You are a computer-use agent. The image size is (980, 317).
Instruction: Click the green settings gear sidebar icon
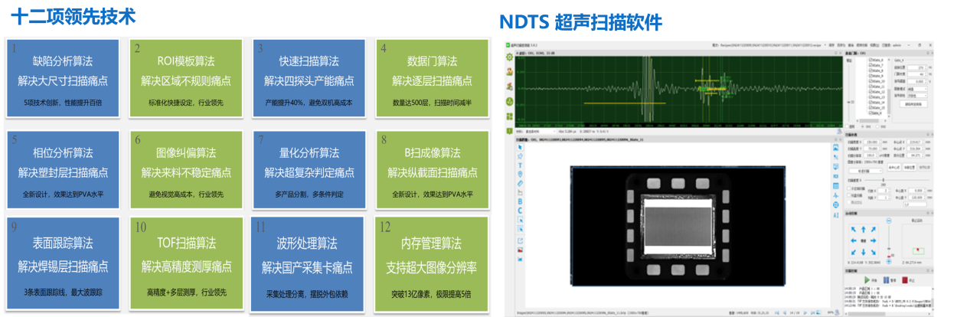(x=508, y=56)
